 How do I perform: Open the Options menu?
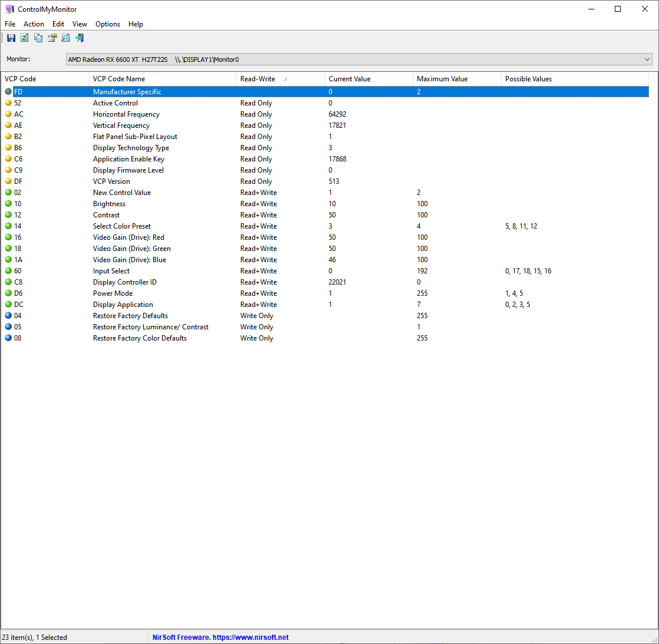[108, 24]
